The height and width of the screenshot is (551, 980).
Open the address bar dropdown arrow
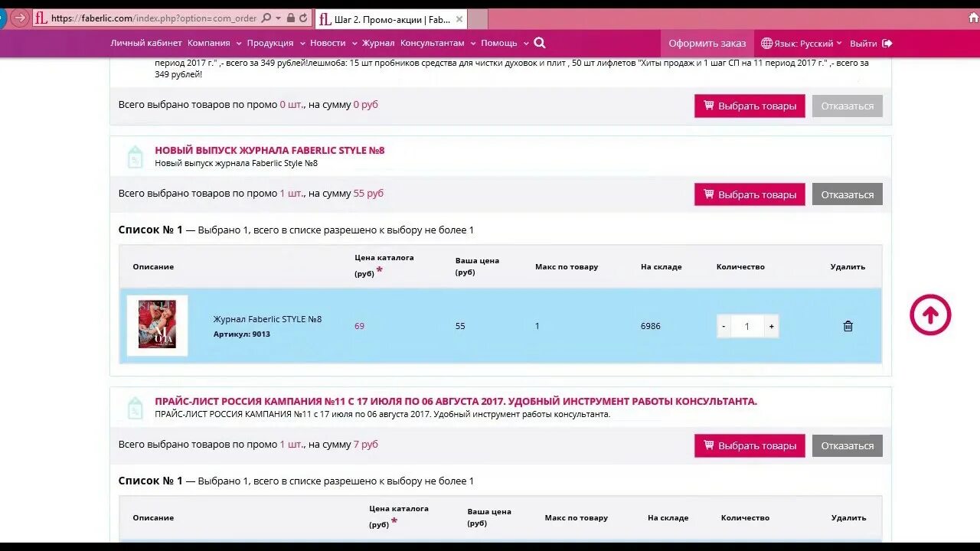[279, 18]
